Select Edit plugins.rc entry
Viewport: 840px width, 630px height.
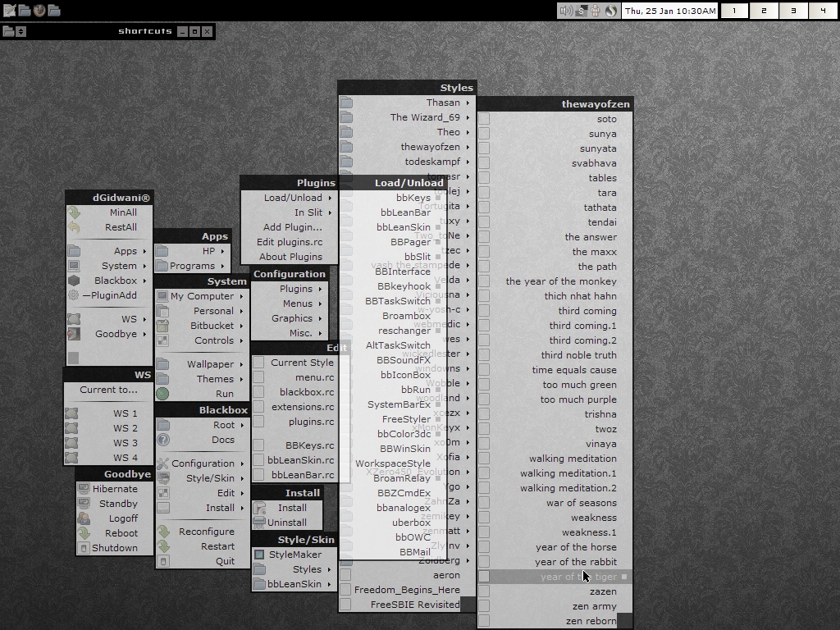[x=290, y=242]
